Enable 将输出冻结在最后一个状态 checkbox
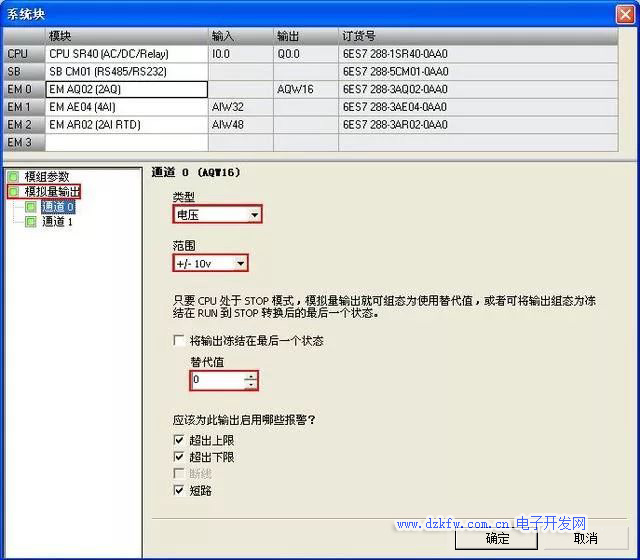 [x=179, y=341]
